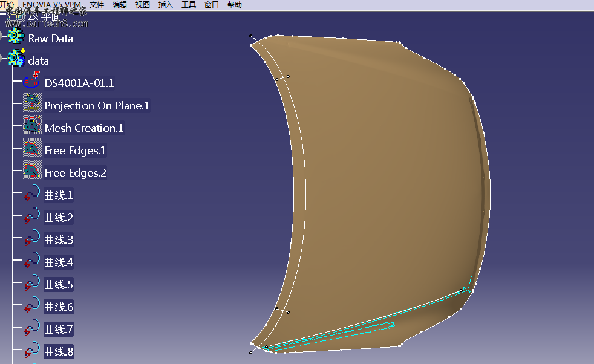Screen dimensions: 594x364
Task: Collapse the data node in tree
Action: coord(3,60)
